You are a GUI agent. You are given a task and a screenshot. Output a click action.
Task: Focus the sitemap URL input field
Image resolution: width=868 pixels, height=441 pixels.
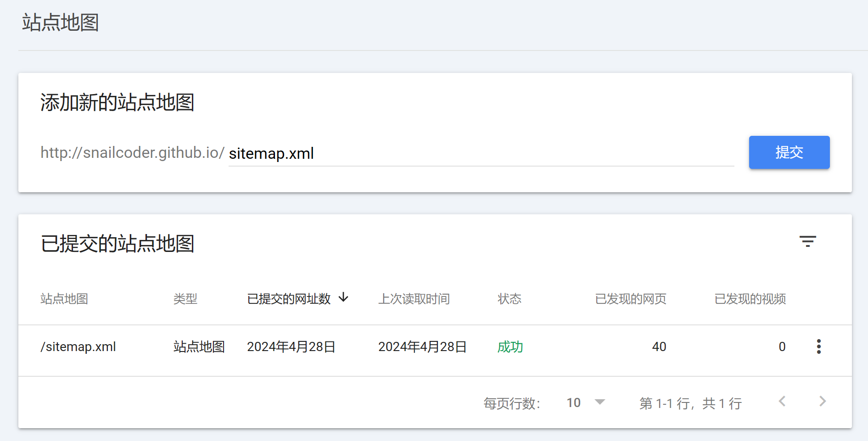pos(481,153)
